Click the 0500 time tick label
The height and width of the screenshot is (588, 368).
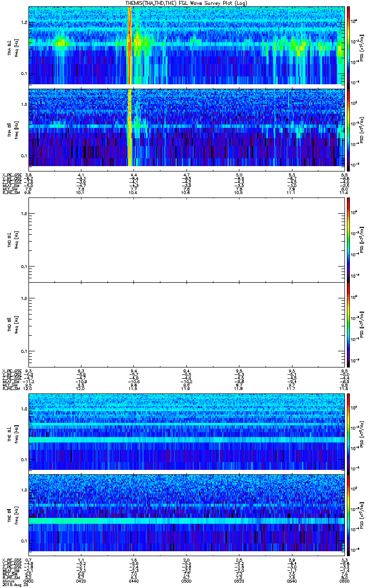click(186, 580)
